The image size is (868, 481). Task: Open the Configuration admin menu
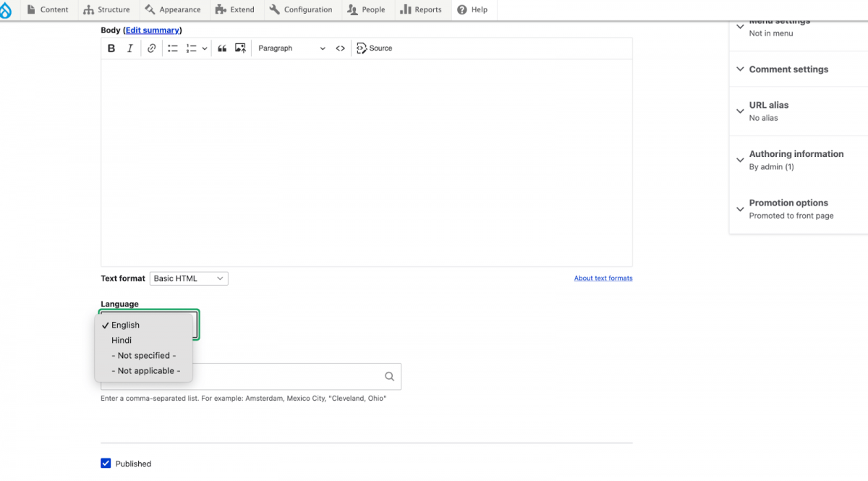pyautogui.click(x=301, y=9)
